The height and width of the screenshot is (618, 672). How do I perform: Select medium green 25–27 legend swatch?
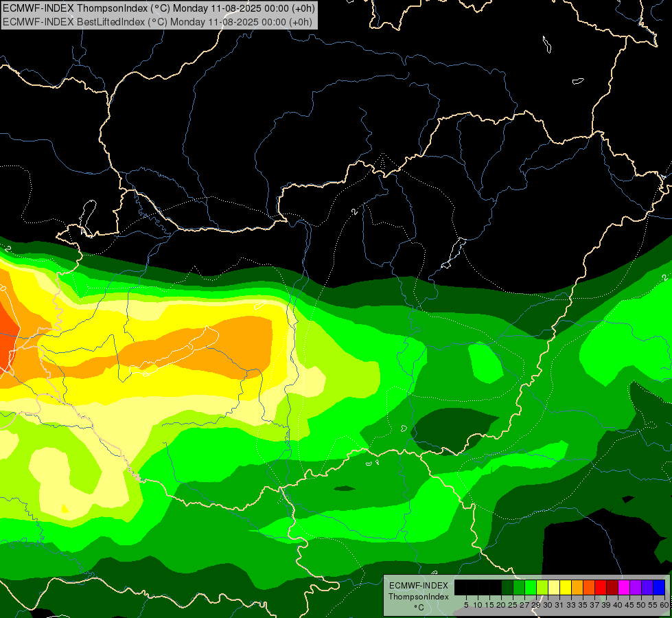point(518,588)
